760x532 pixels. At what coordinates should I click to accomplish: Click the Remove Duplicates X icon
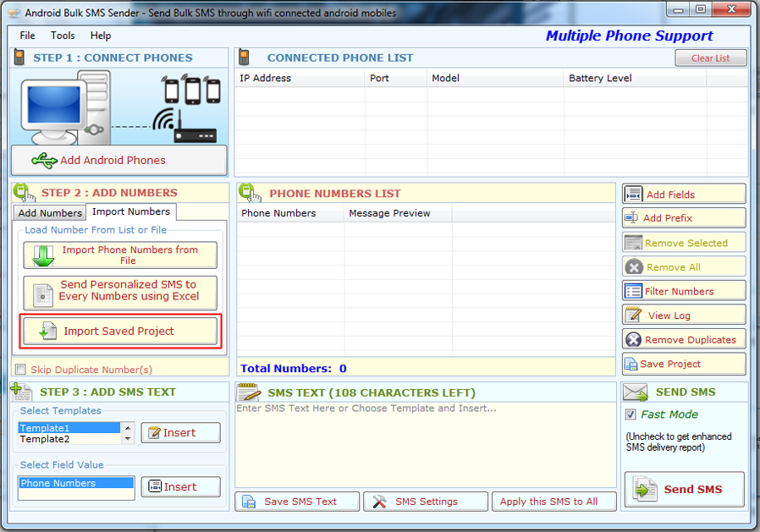(633, 340)
